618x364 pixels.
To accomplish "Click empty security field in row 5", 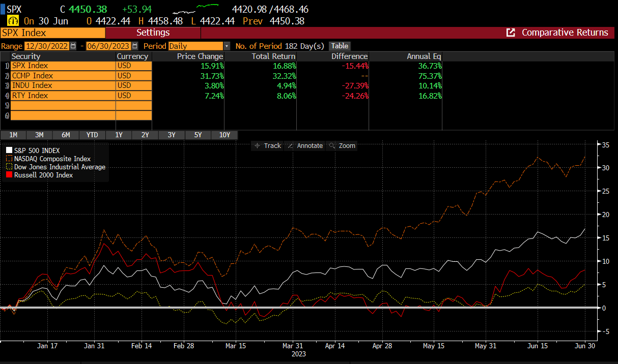I will 63,105.
